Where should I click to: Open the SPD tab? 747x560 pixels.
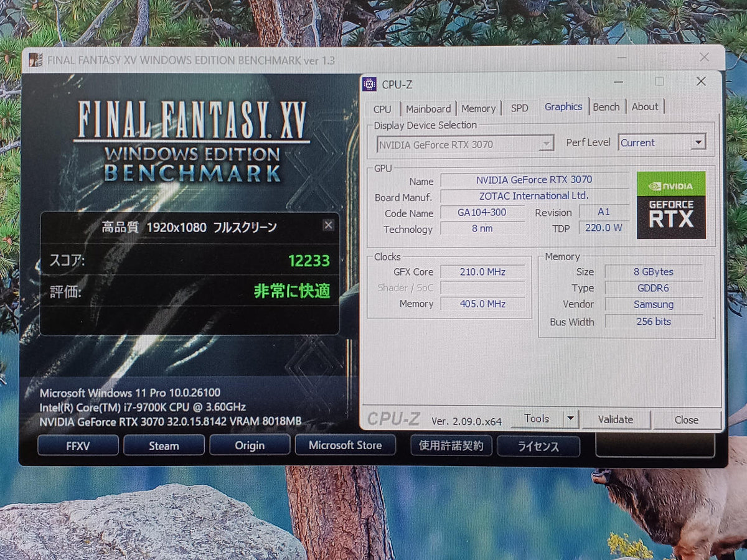coord(519,108)
